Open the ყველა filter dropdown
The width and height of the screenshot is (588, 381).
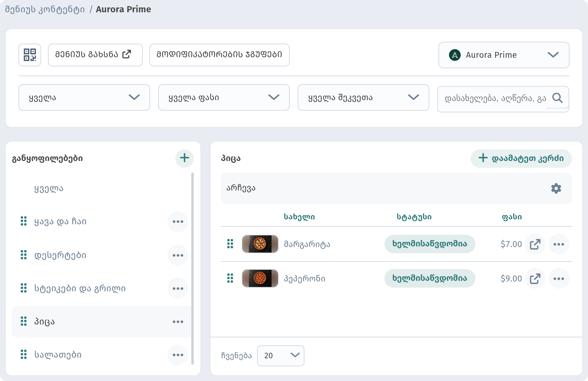pos(84,97)
